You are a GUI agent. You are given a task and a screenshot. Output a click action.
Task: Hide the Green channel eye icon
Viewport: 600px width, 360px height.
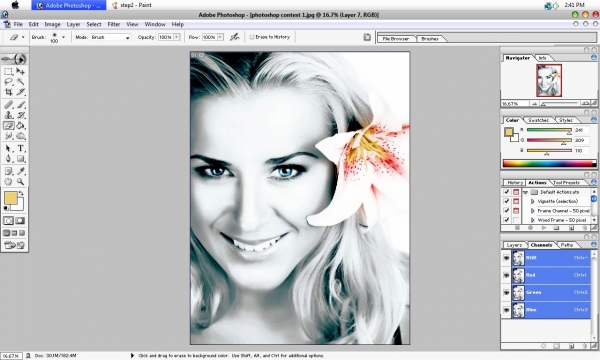tap(506, 292)
